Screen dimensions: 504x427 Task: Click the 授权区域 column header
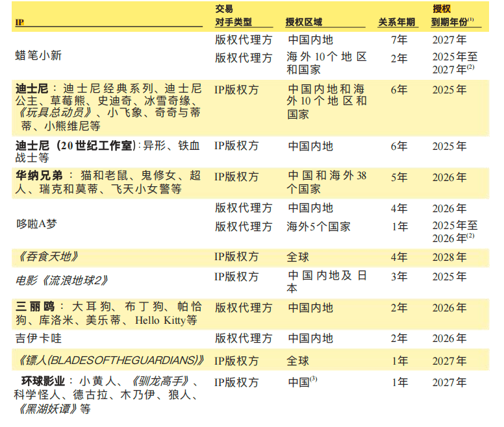click(x=304, y=22)
